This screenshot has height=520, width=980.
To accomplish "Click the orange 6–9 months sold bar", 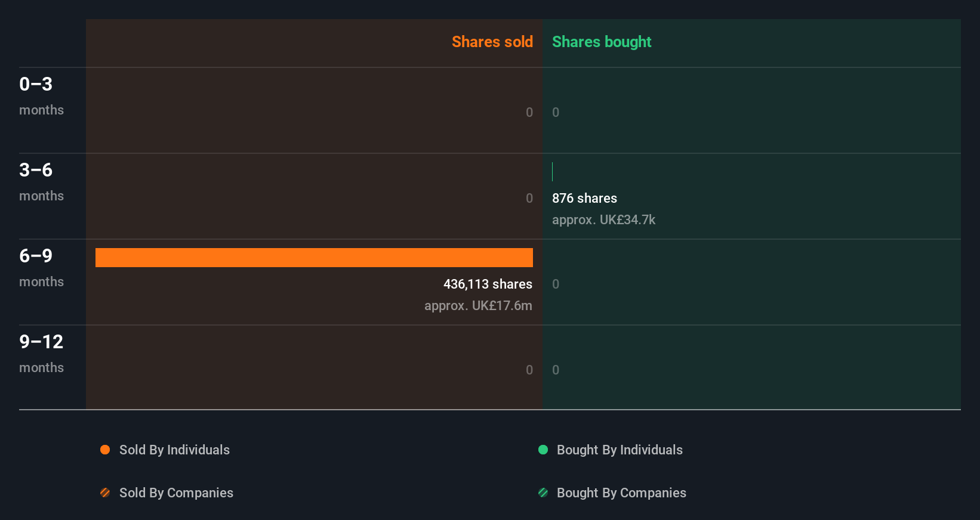I will click(314, 258).
